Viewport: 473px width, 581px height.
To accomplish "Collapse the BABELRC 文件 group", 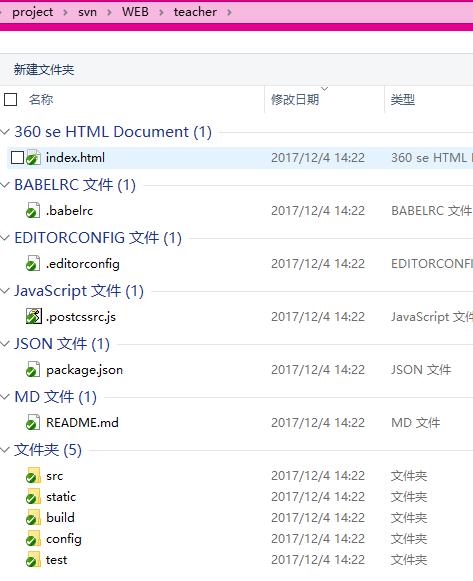I will coord(5,185).
